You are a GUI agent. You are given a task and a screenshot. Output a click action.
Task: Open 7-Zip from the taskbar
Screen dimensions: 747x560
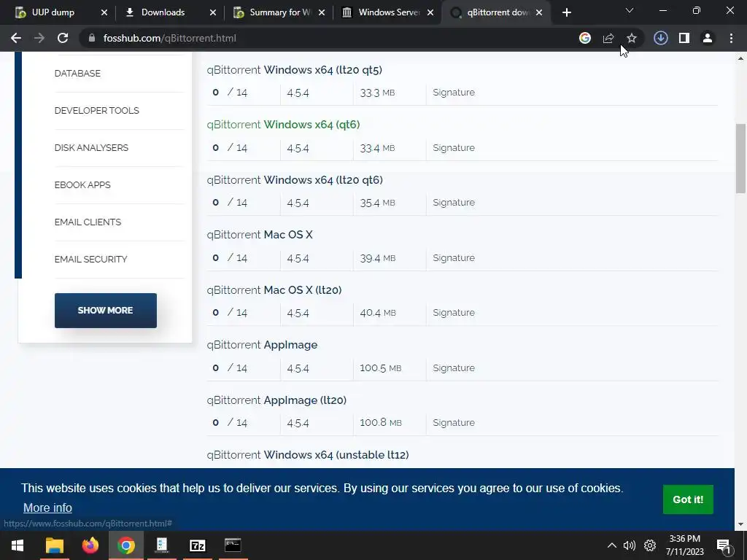coord(197,545)
